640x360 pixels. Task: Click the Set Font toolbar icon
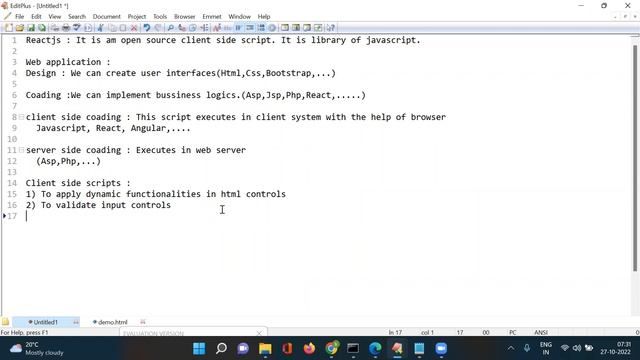pos(217,28)
